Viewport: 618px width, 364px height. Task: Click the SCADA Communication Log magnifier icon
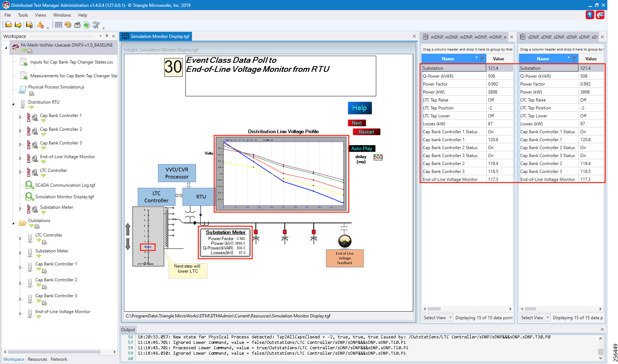point(30,185)
